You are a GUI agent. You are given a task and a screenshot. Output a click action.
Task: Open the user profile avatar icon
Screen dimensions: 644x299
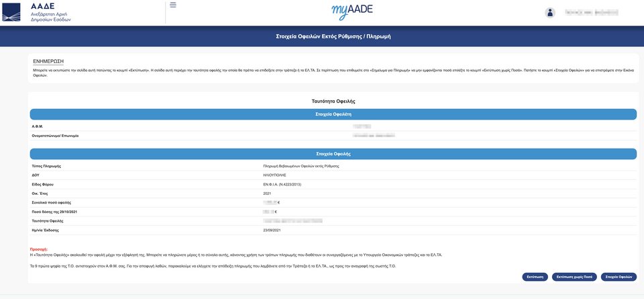pyautogui.click(x=550, y=12)
